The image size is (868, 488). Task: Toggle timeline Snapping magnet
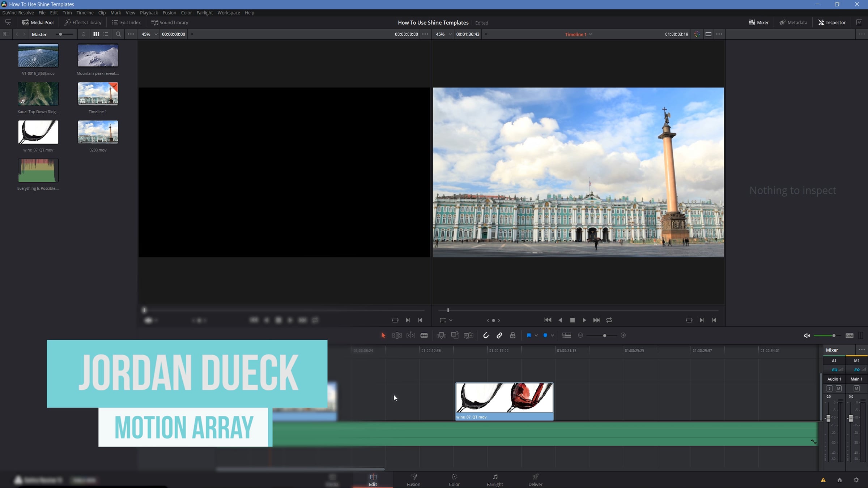pyautogui.click(x=486, y=335)
